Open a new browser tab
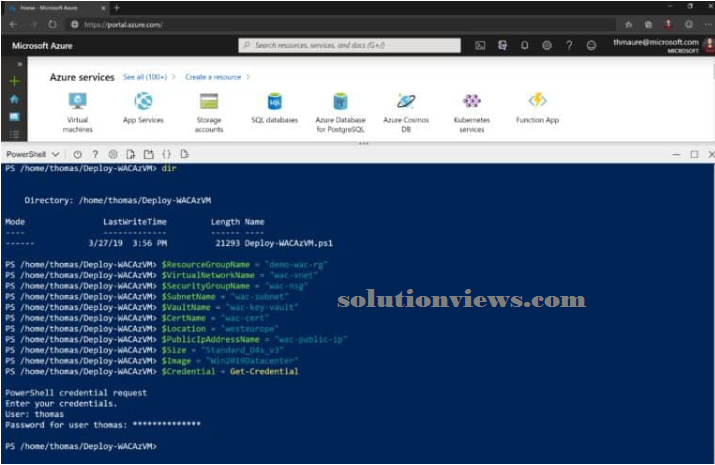The height and width of the screenshot is (465, 715). [117, 8]
